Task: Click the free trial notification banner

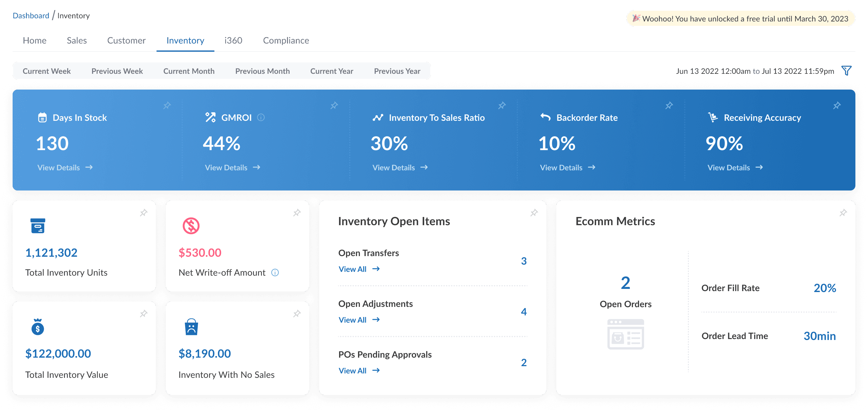Action: (x=740, y=19)
